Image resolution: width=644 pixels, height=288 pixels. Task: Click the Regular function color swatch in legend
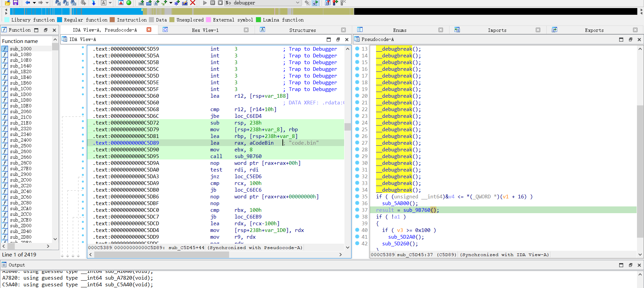[60, 20]
